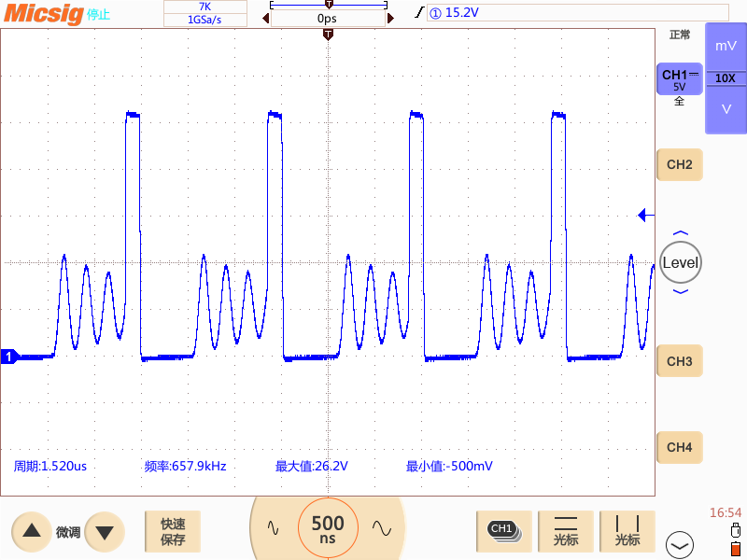
Task: Open the trigger settings showing 15.2V
Action: pos(577,13)
